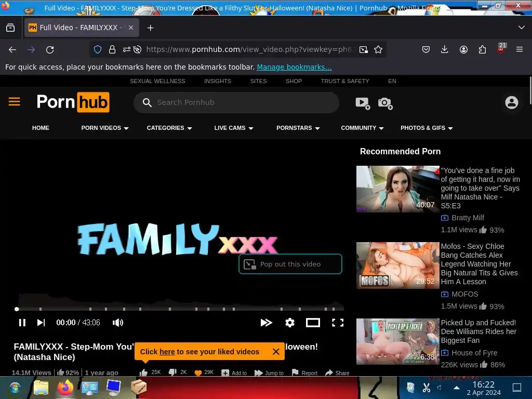Open the HOME navigation item

[x=41, y=128]
